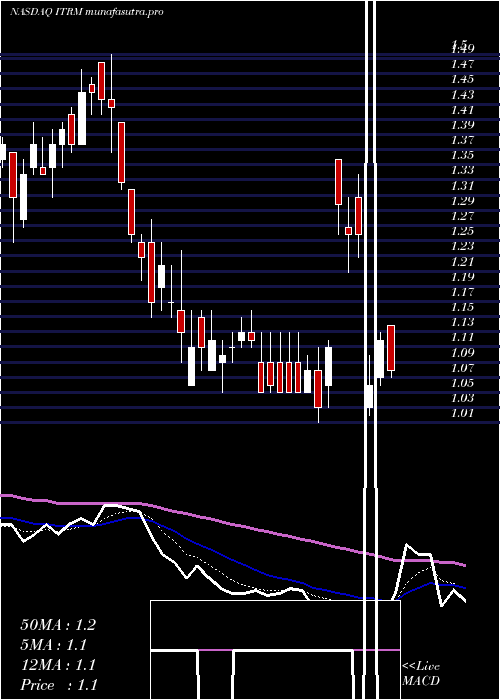Click the NASDAQ ITRM munafasutra.pro title text
500x700 pixels.
87,12
